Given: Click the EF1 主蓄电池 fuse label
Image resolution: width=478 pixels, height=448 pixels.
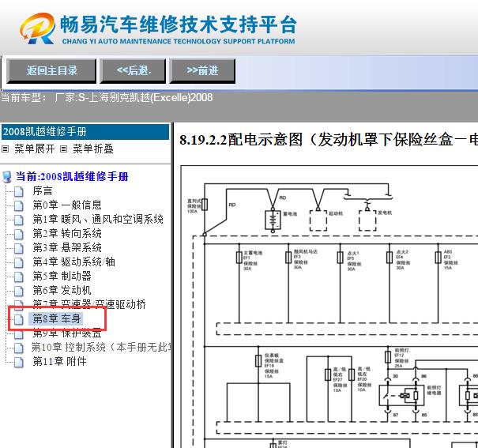Looking at the screenshot, I should pyautogui.click(x=253, y=261).
